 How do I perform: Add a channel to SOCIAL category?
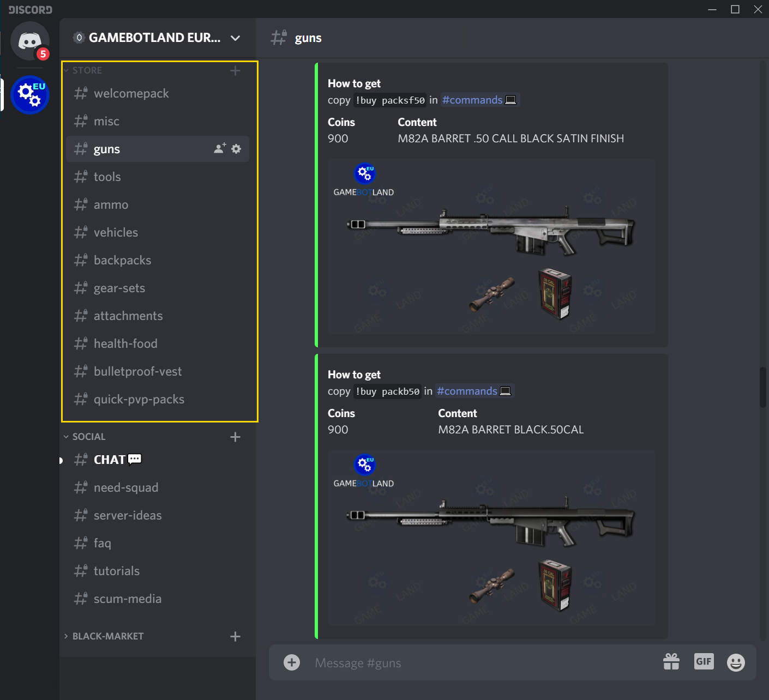coord(235,437)
